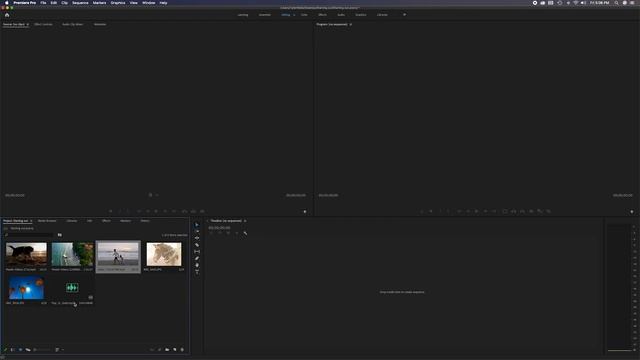Click the New Bin folder icon in Project panel
The width and height of the screenshot is (640, 360).
pos(167,349)
